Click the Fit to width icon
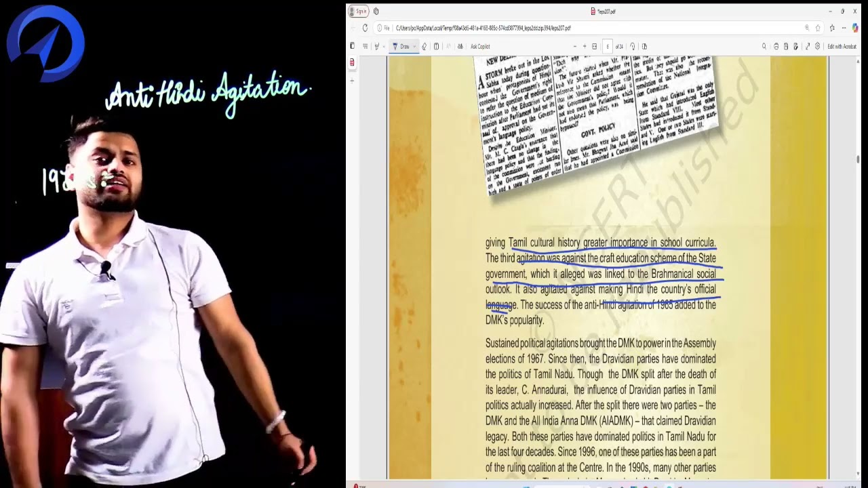 click(595, 46)
